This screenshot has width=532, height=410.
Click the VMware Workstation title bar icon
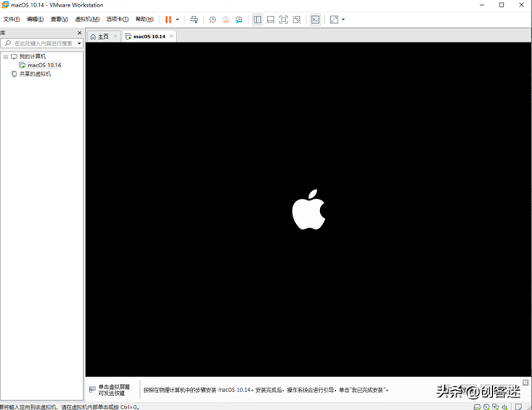[5, 5]
